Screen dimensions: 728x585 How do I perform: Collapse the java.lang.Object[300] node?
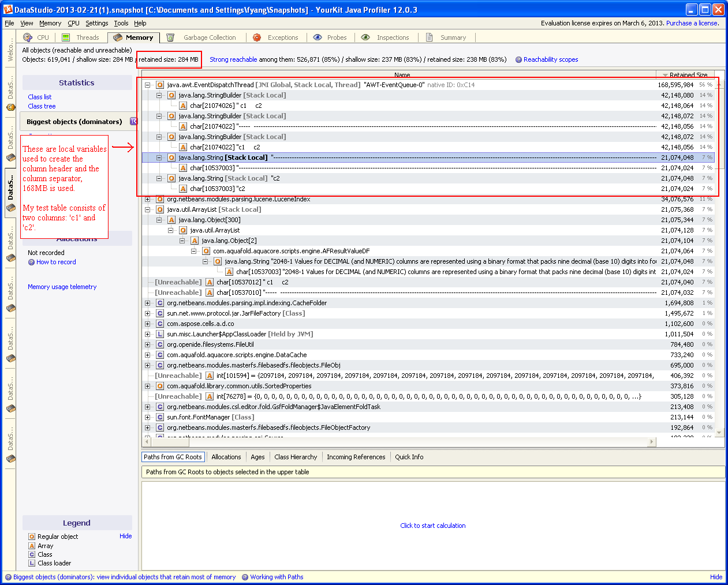159,220
